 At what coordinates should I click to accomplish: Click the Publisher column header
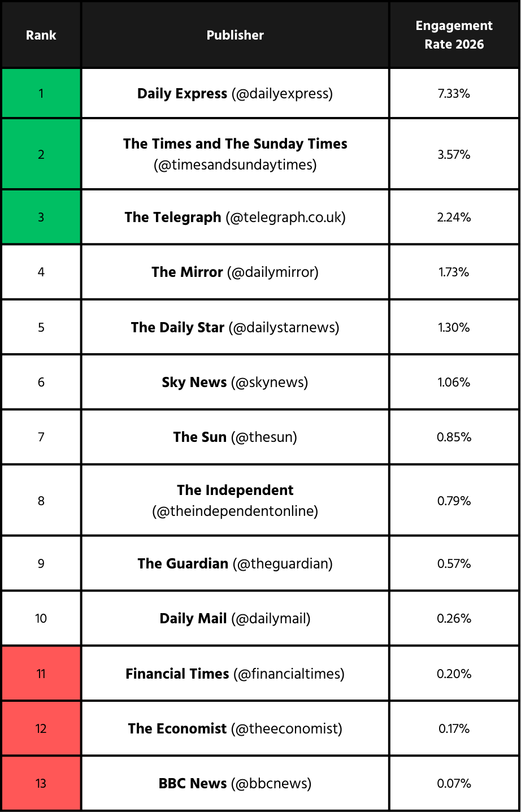coord(235,35)
